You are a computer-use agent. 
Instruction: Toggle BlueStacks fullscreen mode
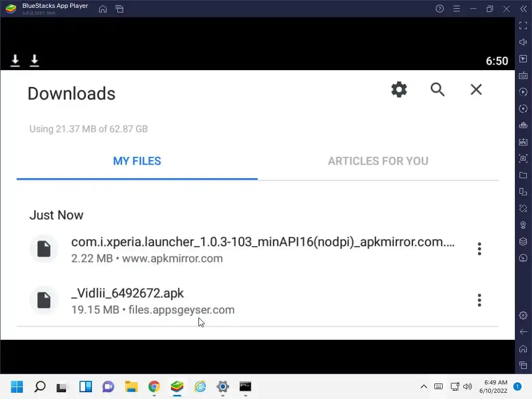point(523,25)
